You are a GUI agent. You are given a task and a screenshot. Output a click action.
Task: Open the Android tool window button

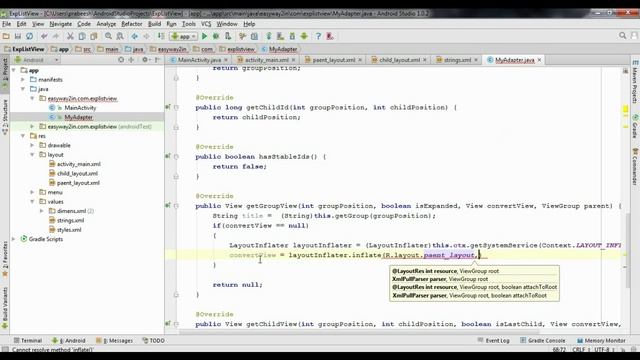(x=69, y=340)
